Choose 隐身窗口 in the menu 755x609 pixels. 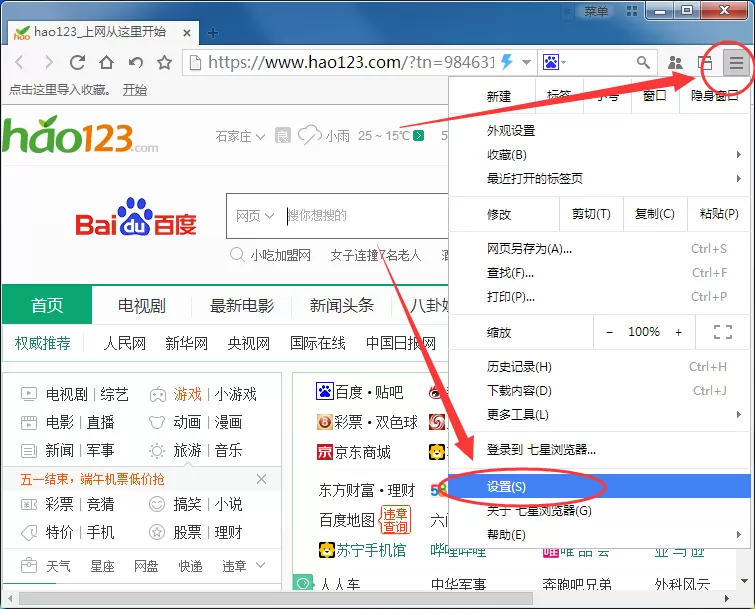pos(714,96)
